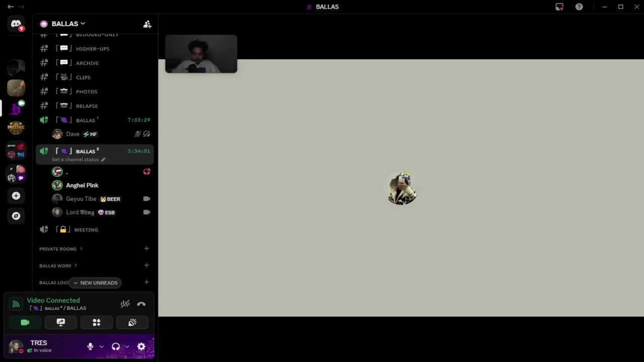Click the HF tag beside Dave
Viewport: 644px width, 362px height.
pos(90,134)
